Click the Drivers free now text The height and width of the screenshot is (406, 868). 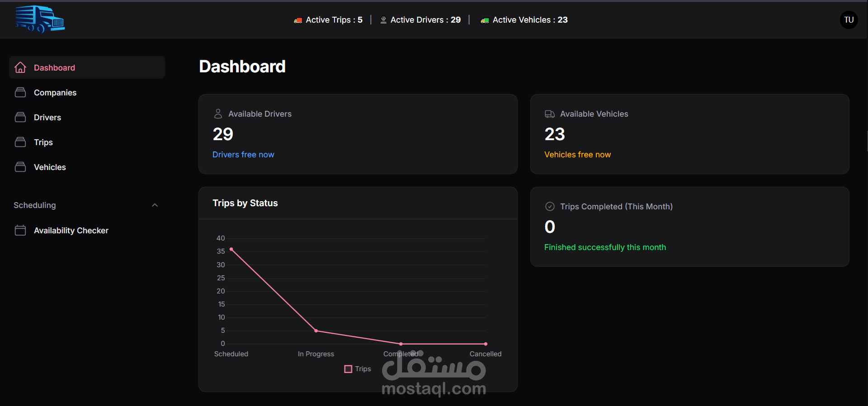pos(243,155)
